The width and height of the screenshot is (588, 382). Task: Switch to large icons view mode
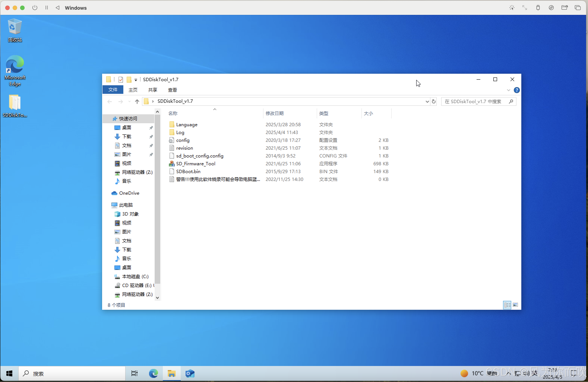coord(515,305)
